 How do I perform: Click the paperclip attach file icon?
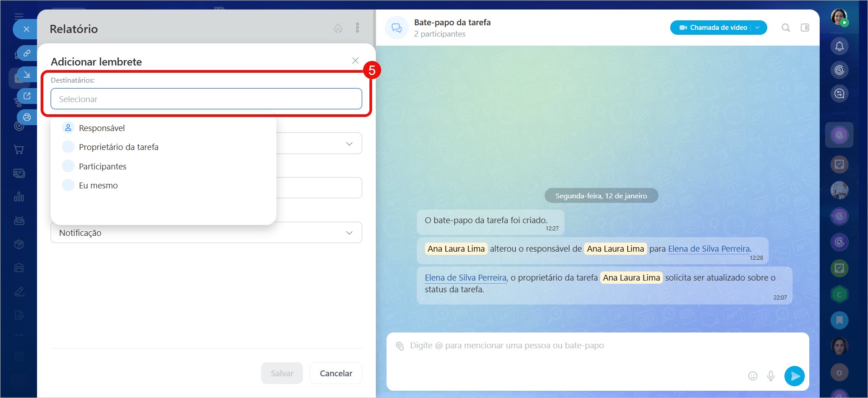(x=400, y=346)
